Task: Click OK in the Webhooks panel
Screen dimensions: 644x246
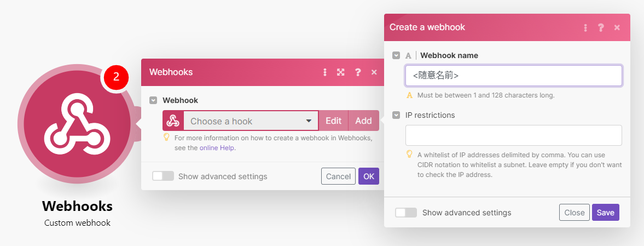Action: coord(369,176)
